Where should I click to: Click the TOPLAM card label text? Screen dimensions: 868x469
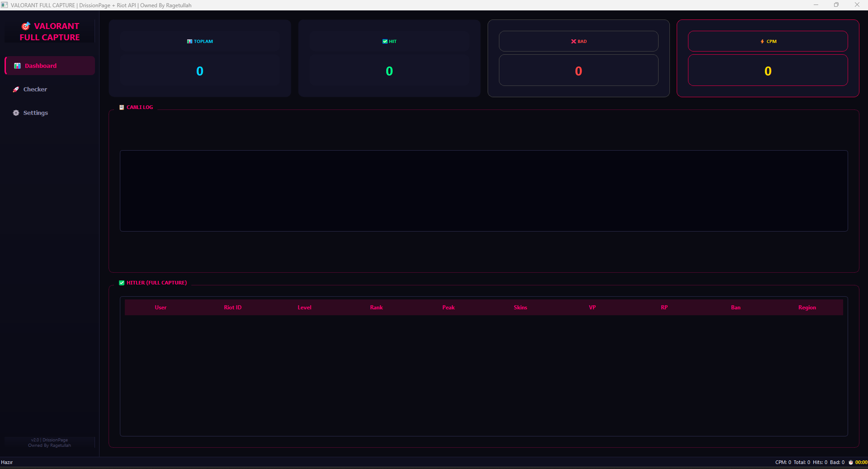click(x=204, y=42)
